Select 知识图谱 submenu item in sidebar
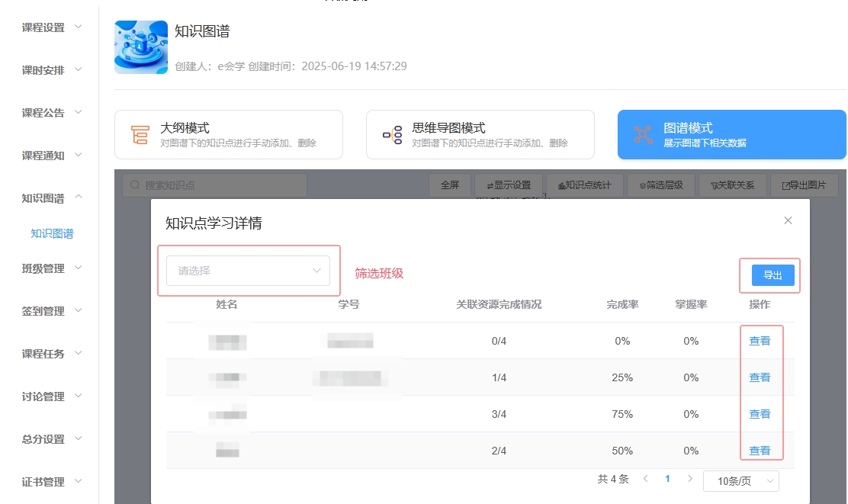This screenshot has height=504, width=848. 52,234
